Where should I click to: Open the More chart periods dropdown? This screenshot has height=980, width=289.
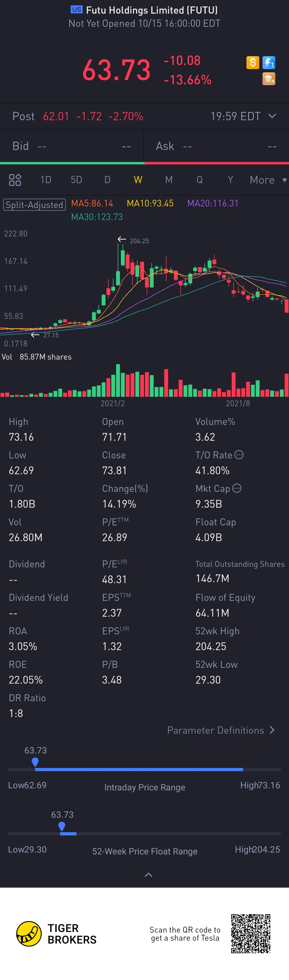(268, 180)
